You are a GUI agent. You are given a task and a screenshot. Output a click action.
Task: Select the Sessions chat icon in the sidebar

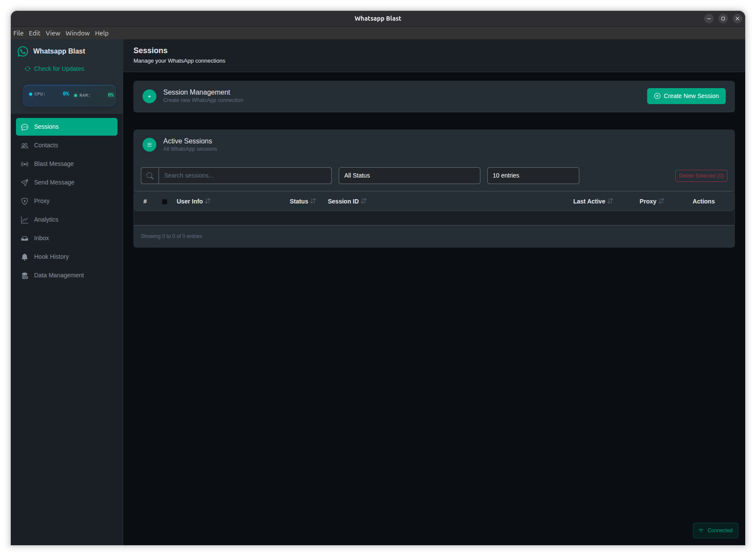click(25, 127)
